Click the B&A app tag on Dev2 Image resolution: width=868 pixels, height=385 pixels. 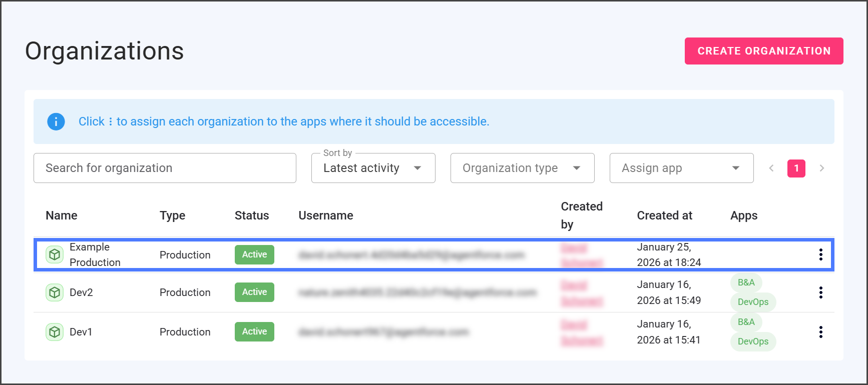[x=746, y=282]
